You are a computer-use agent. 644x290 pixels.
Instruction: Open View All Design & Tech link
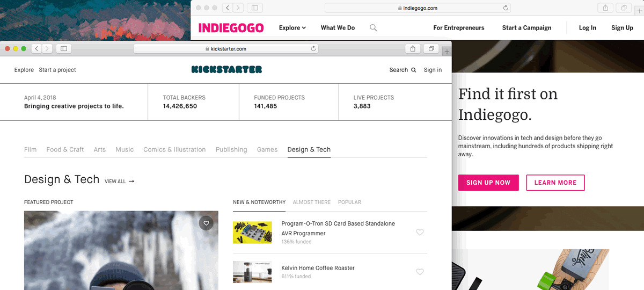(x=119, y=182)
